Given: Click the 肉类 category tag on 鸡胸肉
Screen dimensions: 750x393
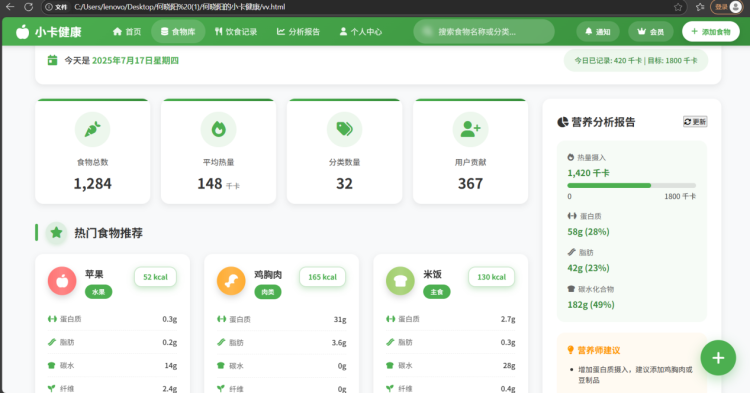Looking at the screenshot, I should pyautogui.click(x=267, y=292).
